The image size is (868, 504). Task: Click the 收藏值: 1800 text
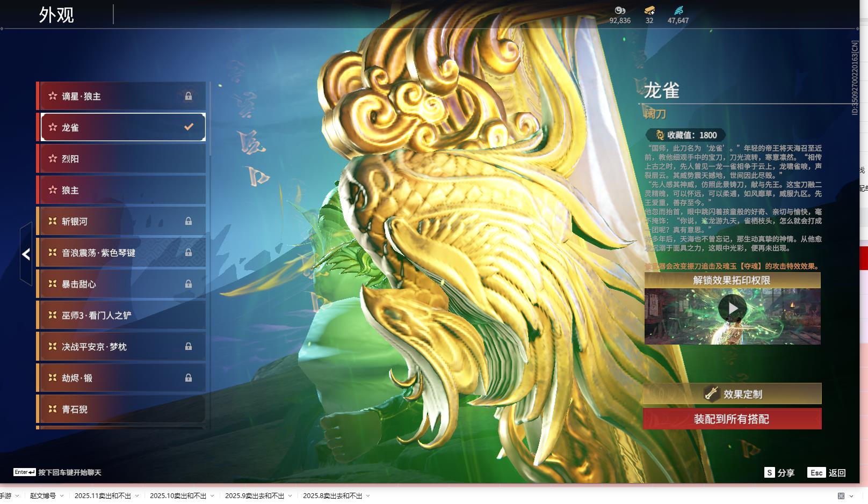[x=692, y=135]
